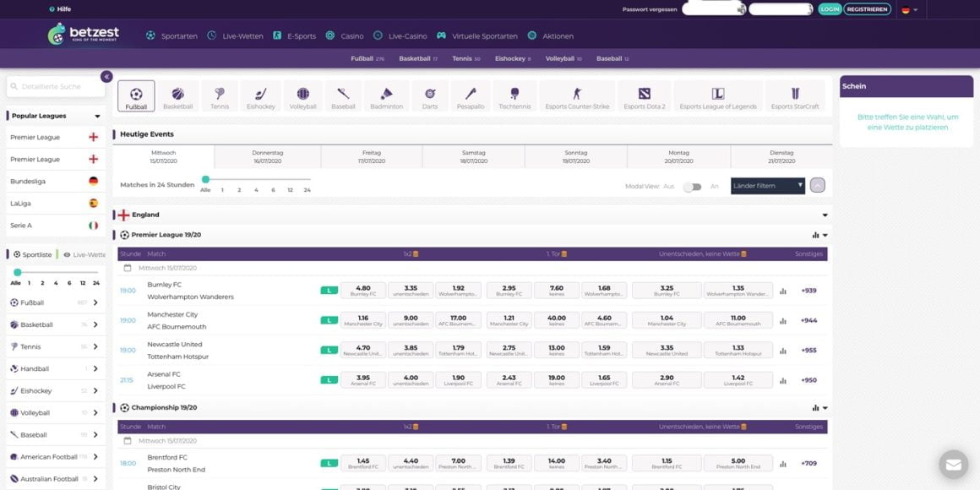The height and width of the screenshot is (490, 980).
Task: Collapse the Premier League 19/20 section
Action: [x=825, y=235]
